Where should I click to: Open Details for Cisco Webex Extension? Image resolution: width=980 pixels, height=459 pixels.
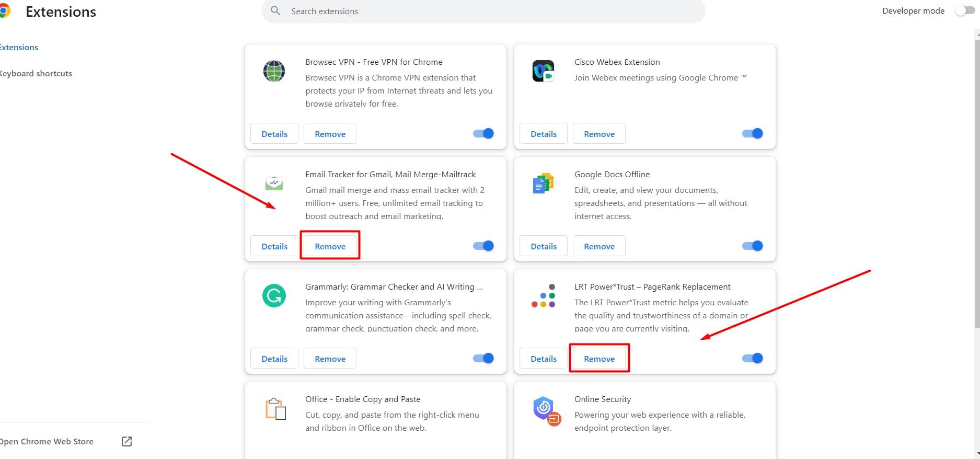(544, 133)
